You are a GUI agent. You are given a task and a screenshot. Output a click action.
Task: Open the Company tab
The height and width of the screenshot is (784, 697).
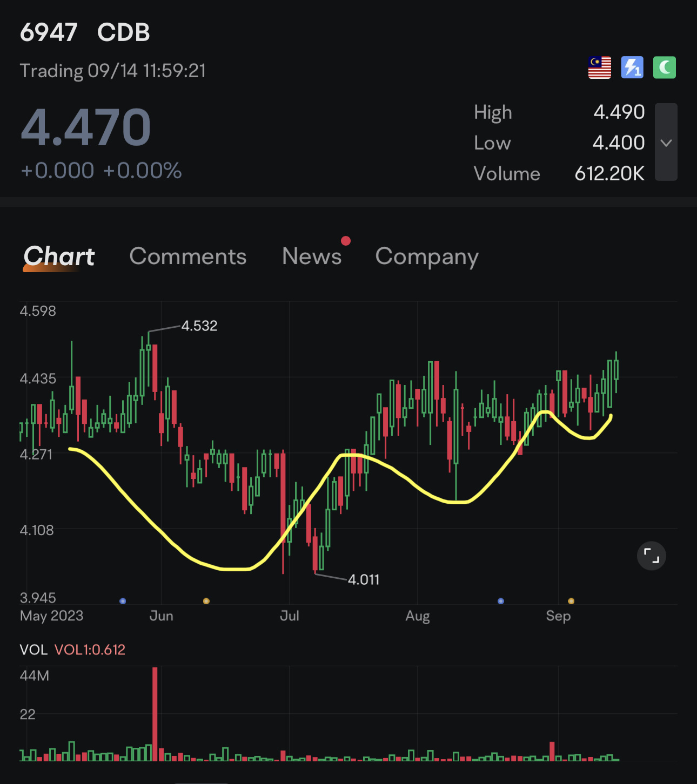427,257
